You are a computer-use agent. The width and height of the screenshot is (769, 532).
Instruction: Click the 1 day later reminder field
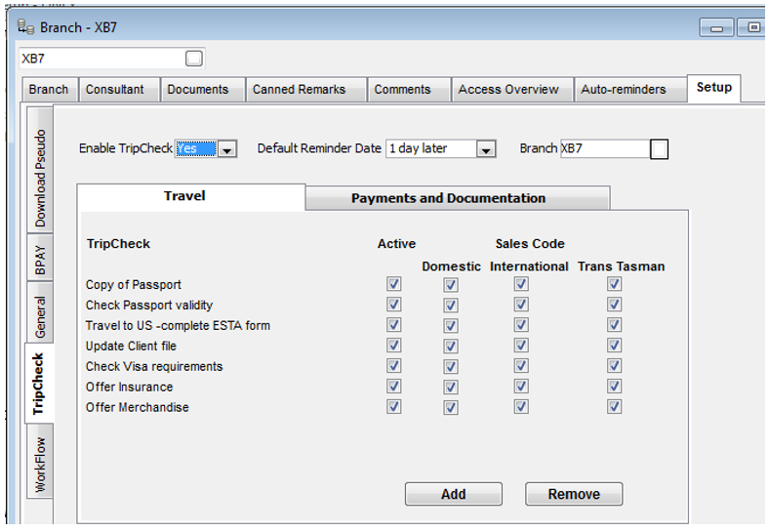[x=431, y=148]
